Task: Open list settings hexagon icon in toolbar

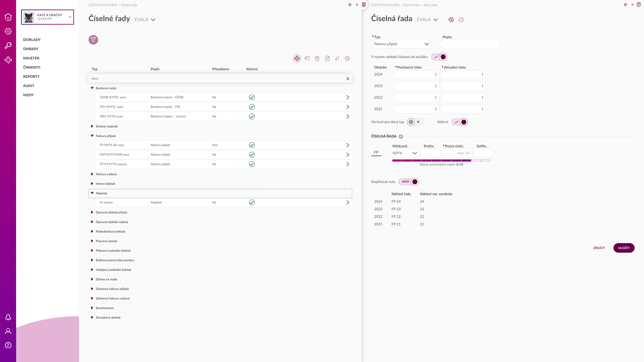Action: 347,59
